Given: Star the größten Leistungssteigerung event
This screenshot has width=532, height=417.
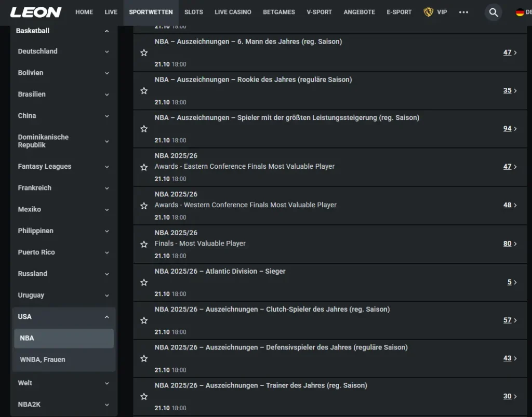Looking at the screenshot, I should point(144,128).
